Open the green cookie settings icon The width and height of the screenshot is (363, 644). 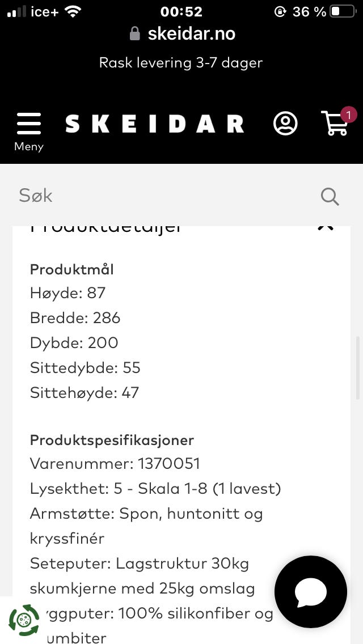pyautogui.click(x=24, y=620)
